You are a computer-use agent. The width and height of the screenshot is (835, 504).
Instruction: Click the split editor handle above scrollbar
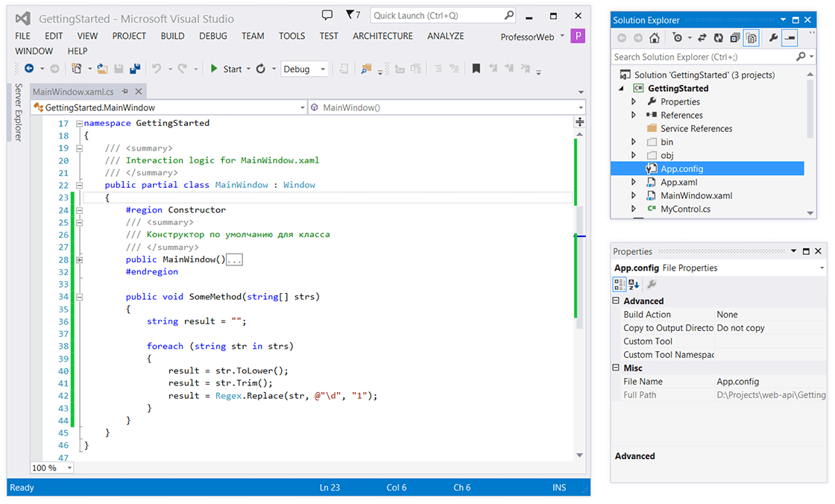pyautogui.click(x=580, y=122)
